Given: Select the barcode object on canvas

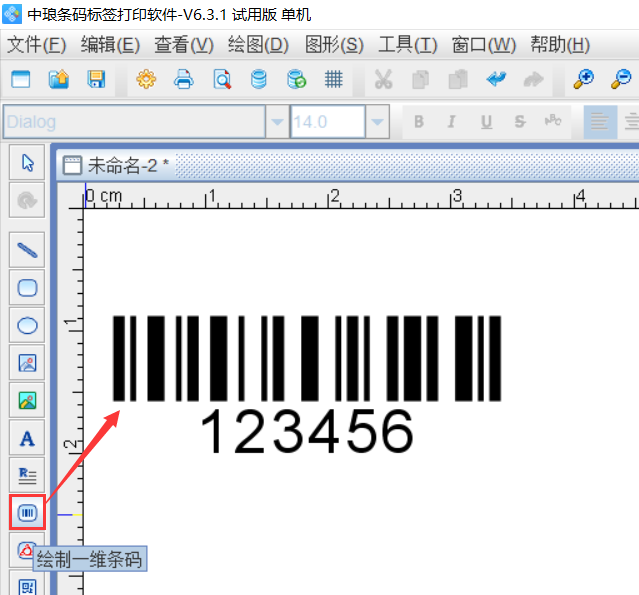Looking at the screenshot, I should [307, 358].
